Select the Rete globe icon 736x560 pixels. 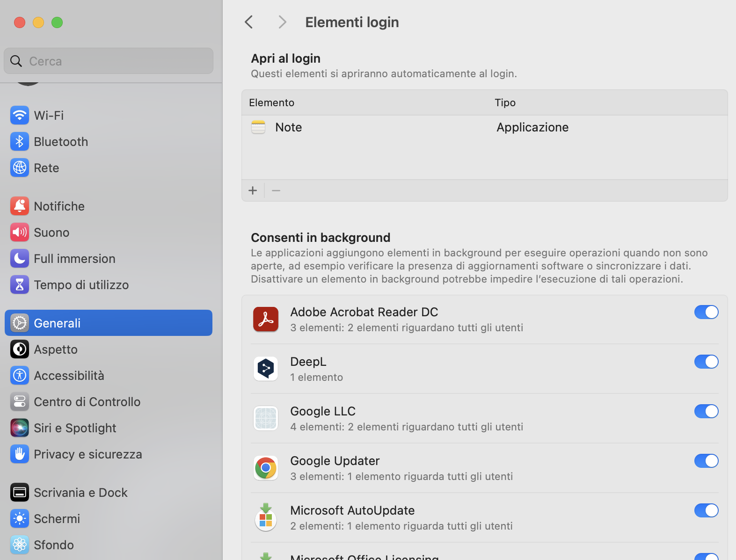click(x=20, y=167)
